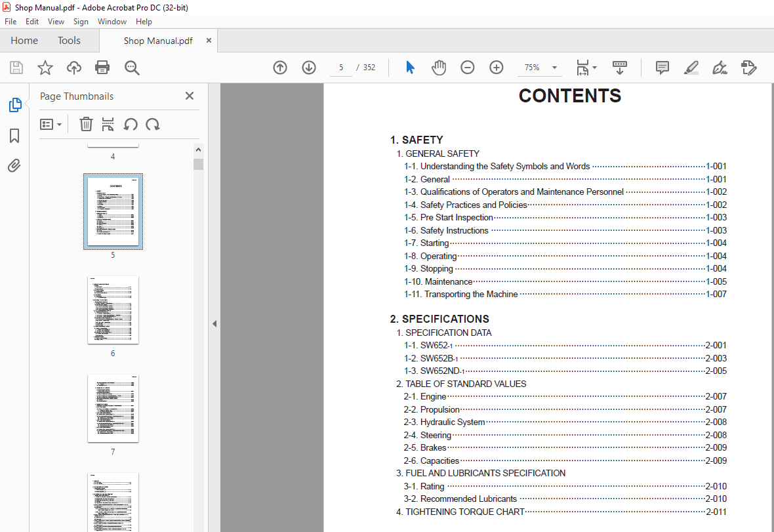Go to next page arrow
The height and width of the screenshot is (532, 774).
click(x=309, y=68)
